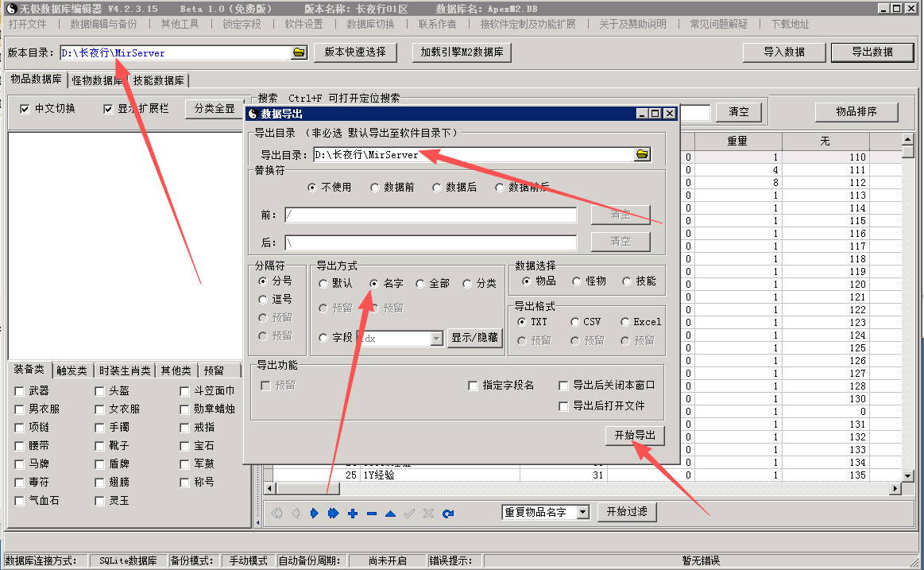Viewport: 924px width, 570px height.
Task: Open the 重复物品名字 filter dropdown
Action: pos(583,512)
